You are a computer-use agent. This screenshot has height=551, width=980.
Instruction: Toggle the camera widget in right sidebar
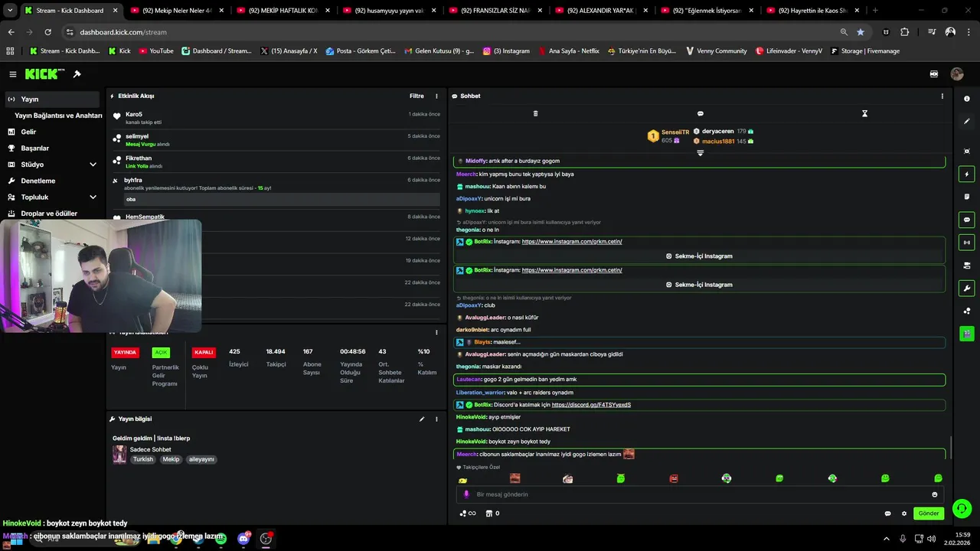pos(967,266)
